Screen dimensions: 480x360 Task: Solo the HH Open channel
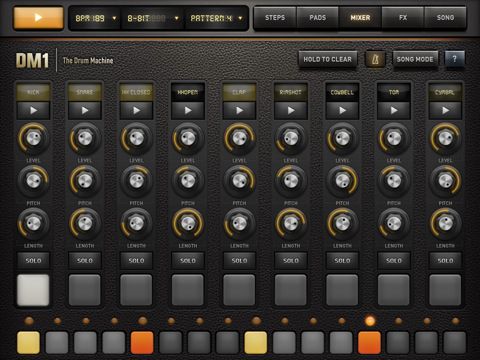(188, 260)
